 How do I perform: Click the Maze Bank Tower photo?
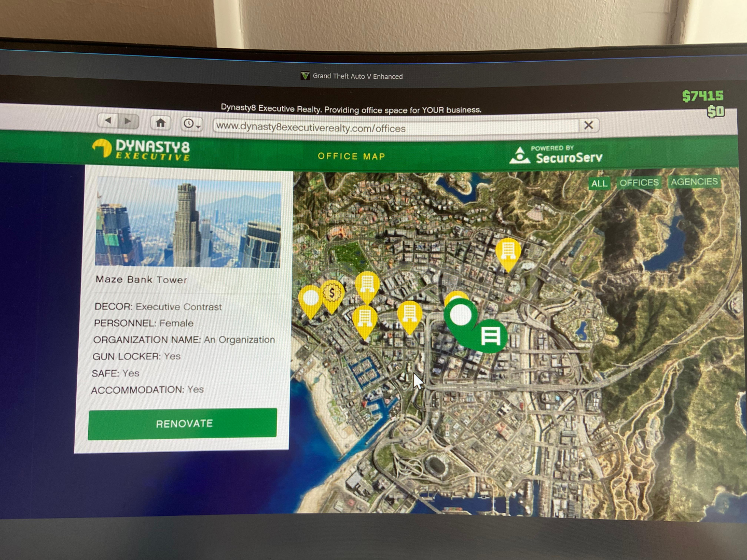[188, 222]
